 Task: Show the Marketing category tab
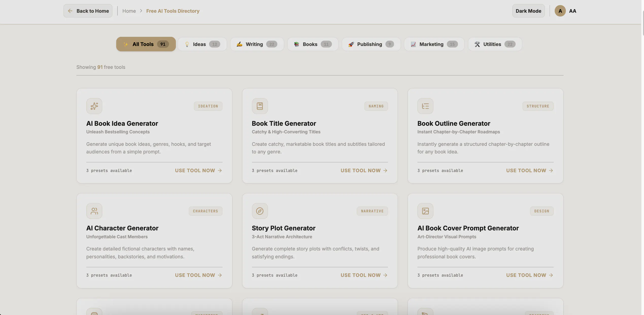click(x=434, y=44)
